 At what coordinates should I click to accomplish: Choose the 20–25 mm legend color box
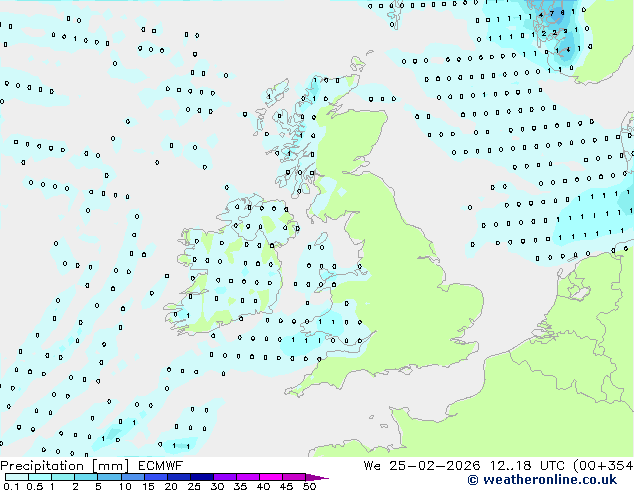pos(178,477)
